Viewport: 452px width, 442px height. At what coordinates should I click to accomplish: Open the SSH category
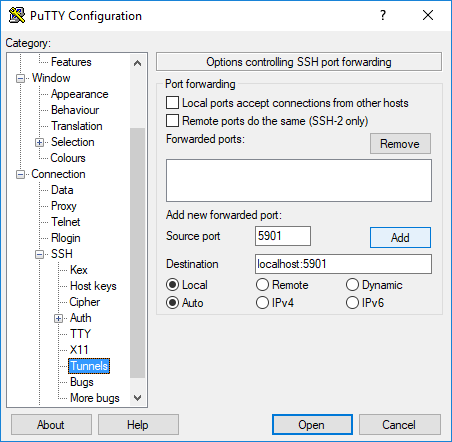click(62, 254)
